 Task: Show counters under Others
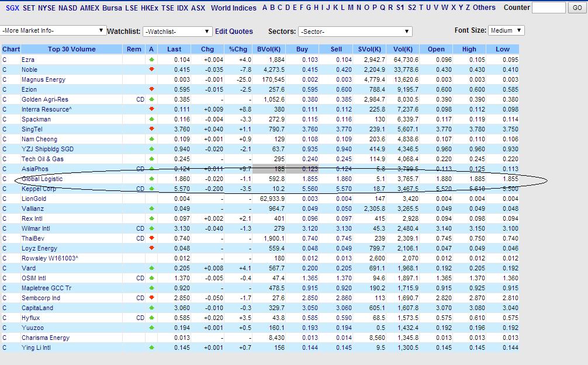click(x=484, y=8)
